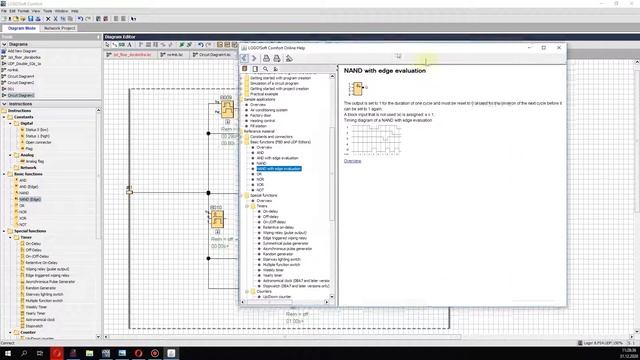Click the second Print icon in Online Help
The width and height of the screenshot is (640, 360).
277,58
